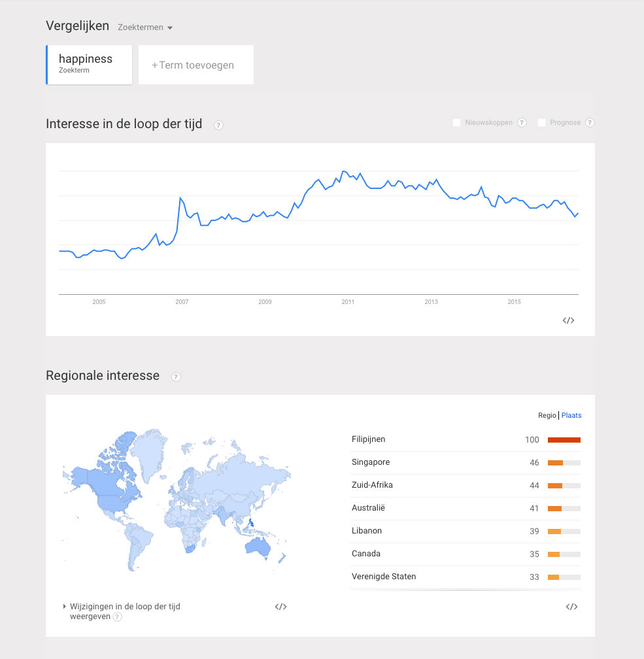Click embed icon below region list
The width and height of the screenshot is (644, 659).
(571, 607)
